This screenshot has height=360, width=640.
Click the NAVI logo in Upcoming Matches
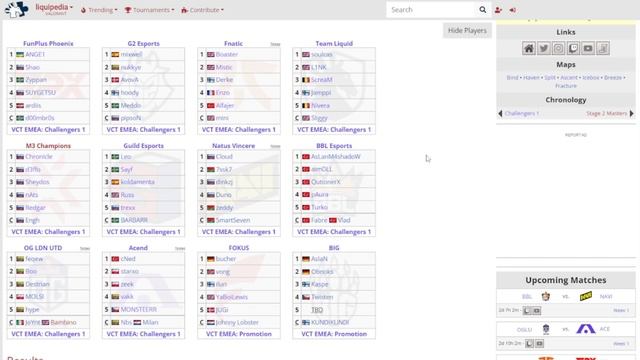coord(586,296)
